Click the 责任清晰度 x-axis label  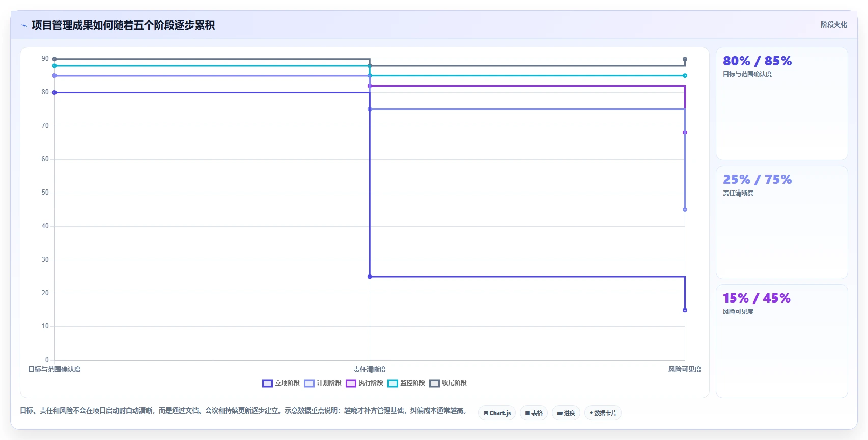[370, 370]
